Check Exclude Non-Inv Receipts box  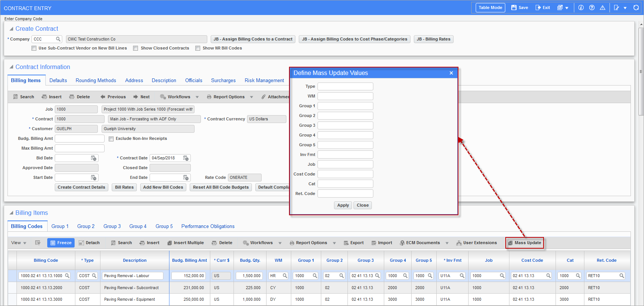pyautogui.click(x=111, y=139)
